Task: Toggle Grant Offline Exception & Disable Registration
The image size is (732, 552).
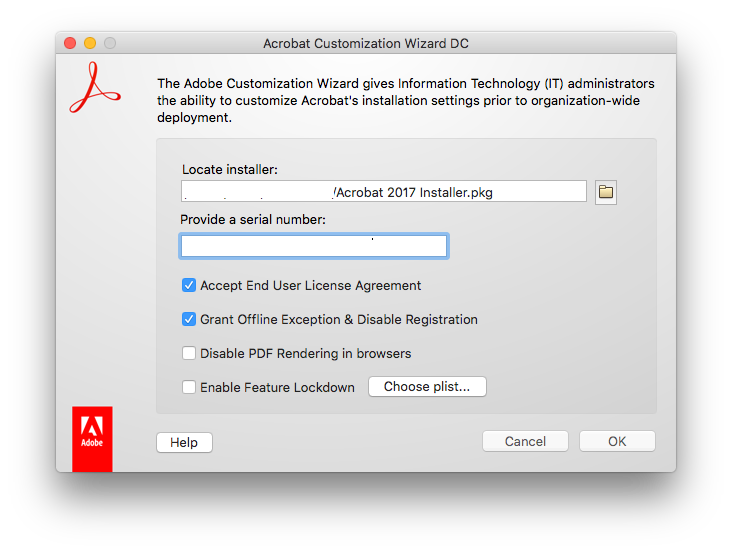Action: coord(189,319)
